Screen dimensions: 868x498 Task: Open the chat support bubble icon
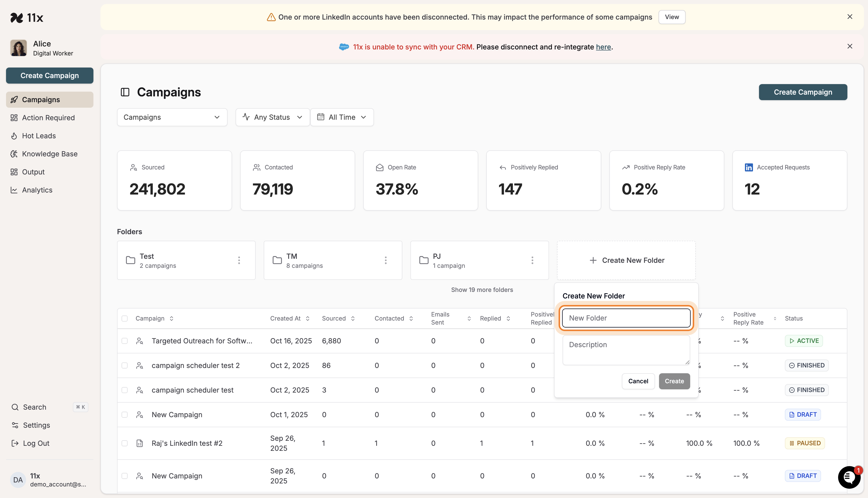(x=849, y=477)
